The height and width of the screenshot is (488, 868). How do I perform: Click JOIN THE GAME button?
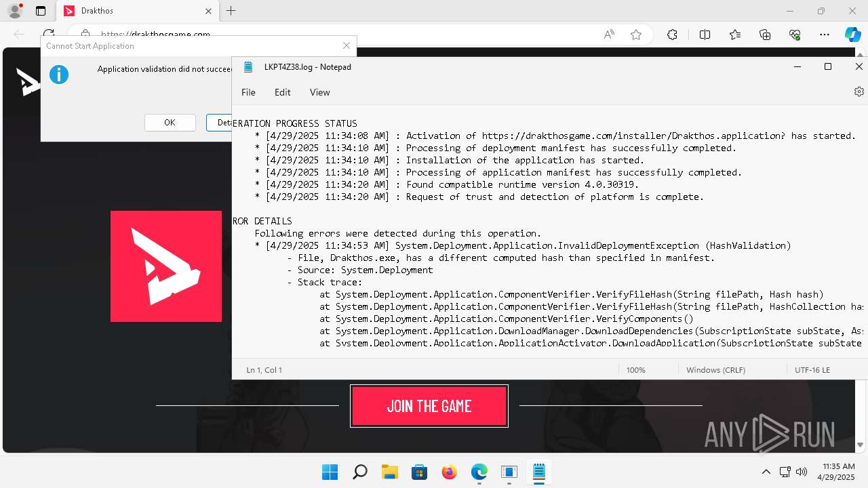tap(429, 406)
